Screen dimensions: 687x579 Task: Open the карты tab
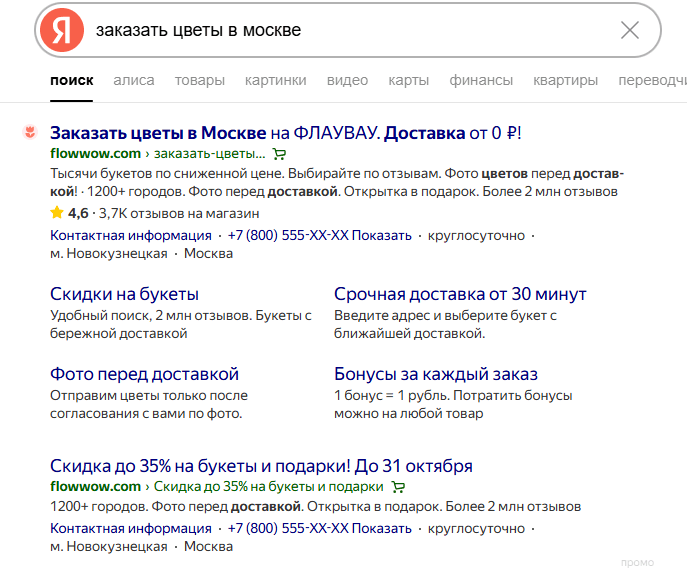click(408, 81)
